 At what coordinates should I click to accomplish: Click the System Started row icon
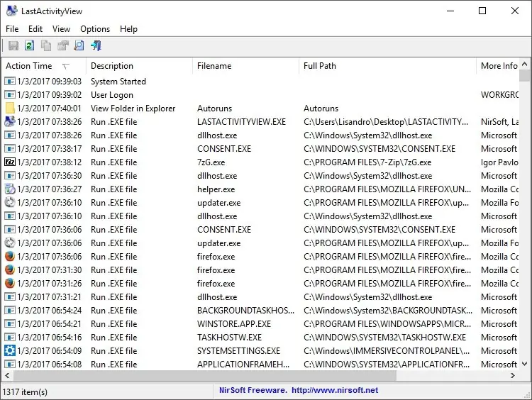10,81
